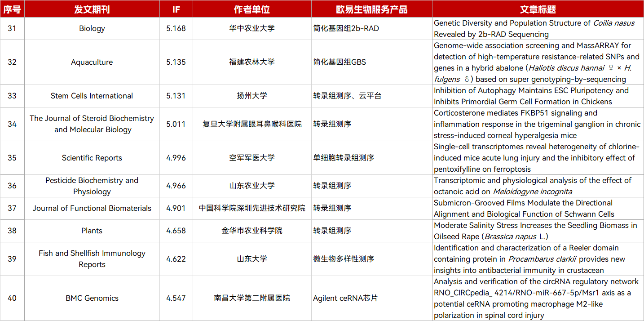This screenshot has width=644, height=321.
Task: Select the row number 31 cell
Action: pos(12,29)
